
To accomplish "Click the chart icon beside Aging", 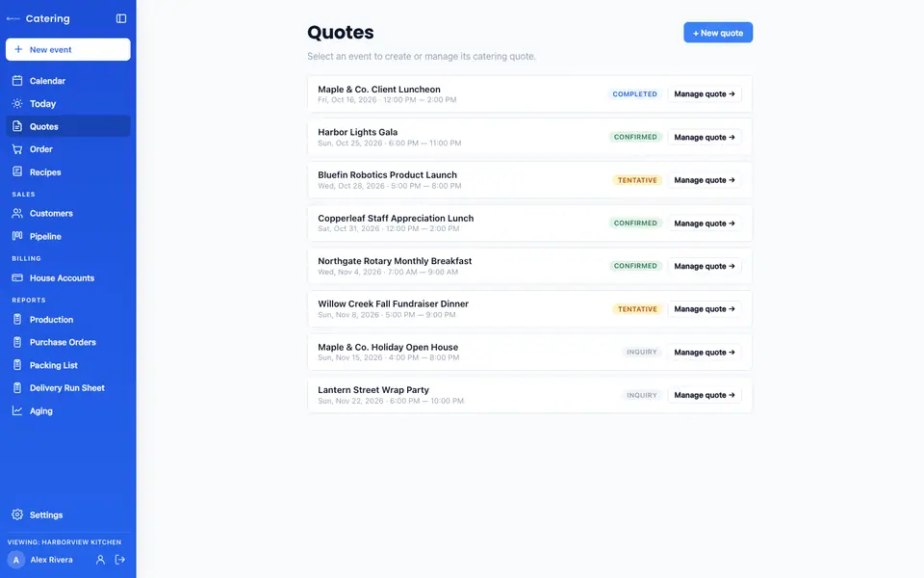I will click(17, 410).
